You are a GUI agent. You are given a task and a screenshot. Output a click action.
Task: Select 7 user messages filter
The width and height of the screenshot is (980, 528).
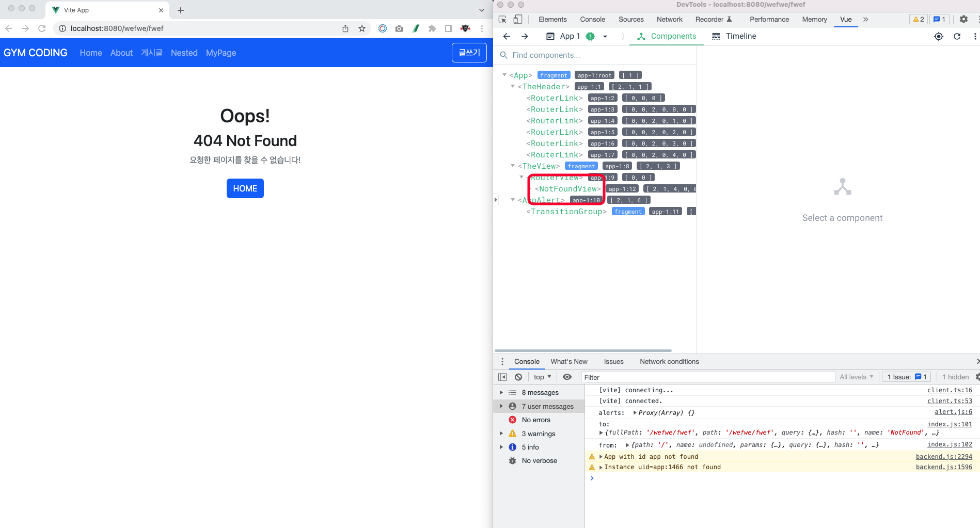click(539, 407)
